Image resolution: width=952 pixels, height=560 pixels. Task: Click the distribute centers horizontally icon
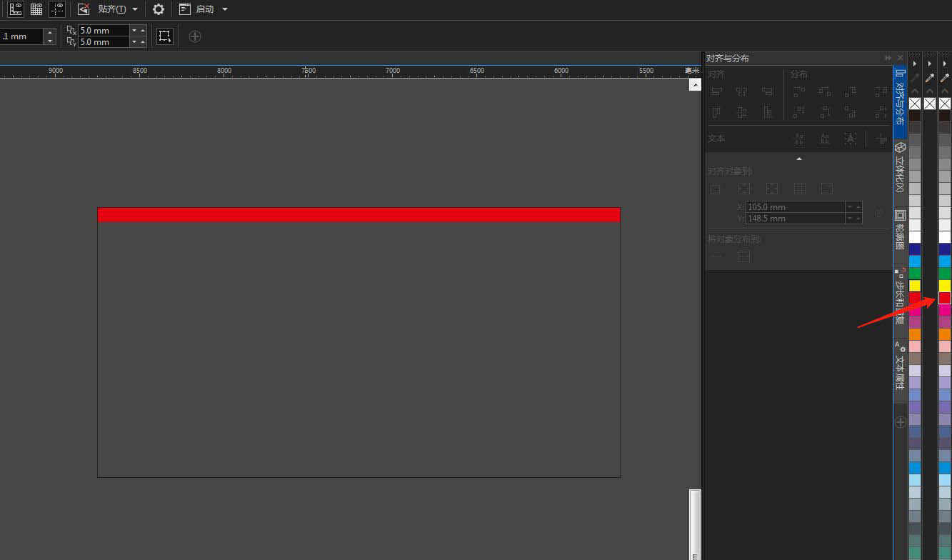click(825, 91)
